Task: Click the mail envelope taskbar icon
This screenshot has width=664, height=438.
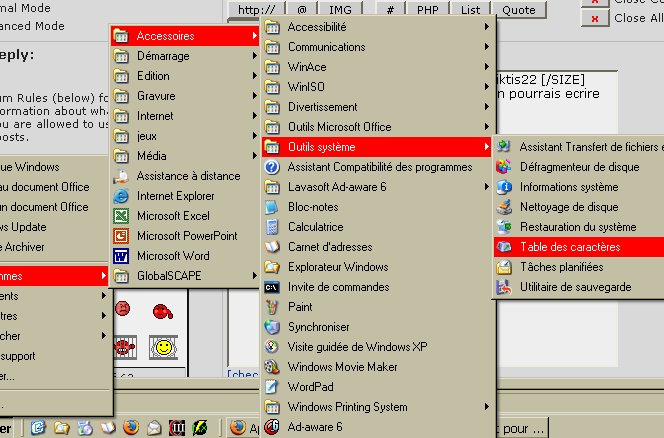Action: [154, 428]
